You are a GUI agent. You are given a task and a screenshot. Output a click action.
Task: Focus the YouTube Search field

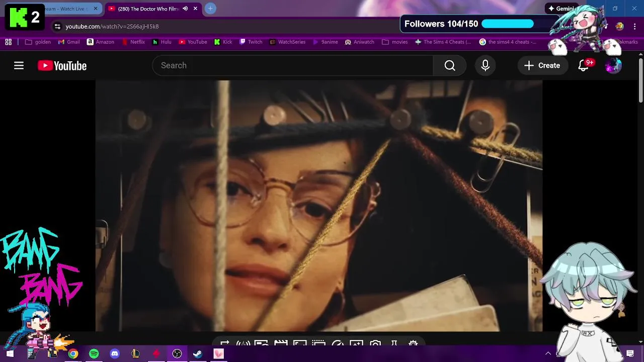click(293, 65)
